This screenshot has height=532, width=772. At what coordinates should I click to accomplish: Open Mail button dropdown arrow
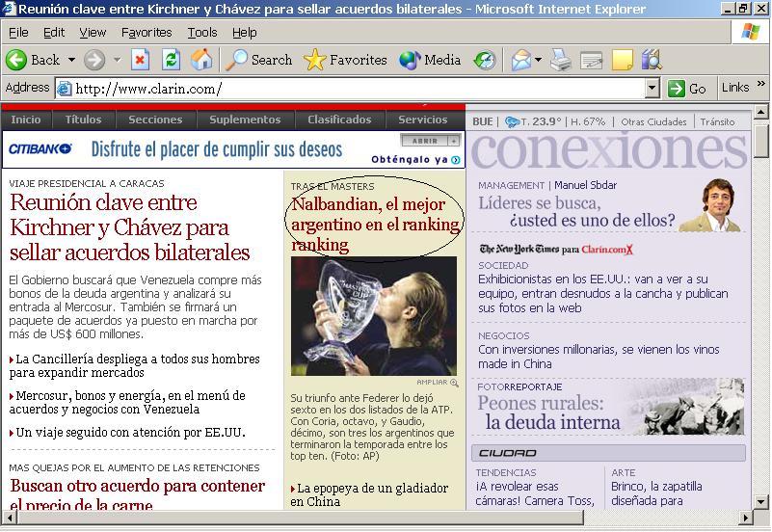pyautogui.click(x=538, y=60)
